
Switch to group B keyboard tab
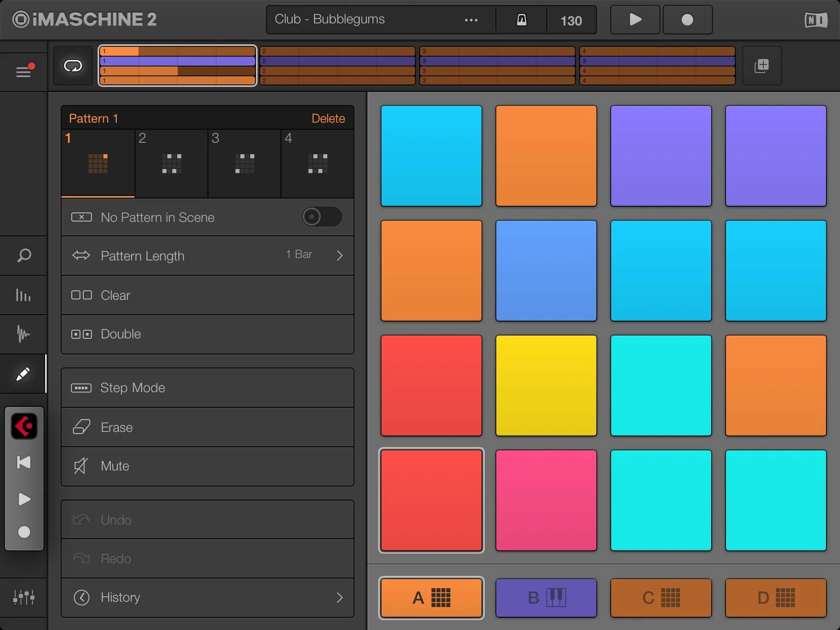click(x=546, y=598)
